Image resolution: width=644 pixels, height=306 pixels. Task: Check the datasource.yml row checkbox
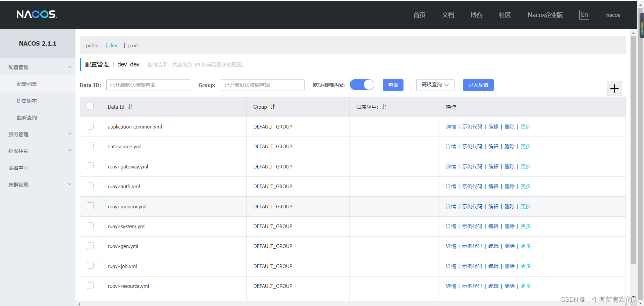click(90, 146)
